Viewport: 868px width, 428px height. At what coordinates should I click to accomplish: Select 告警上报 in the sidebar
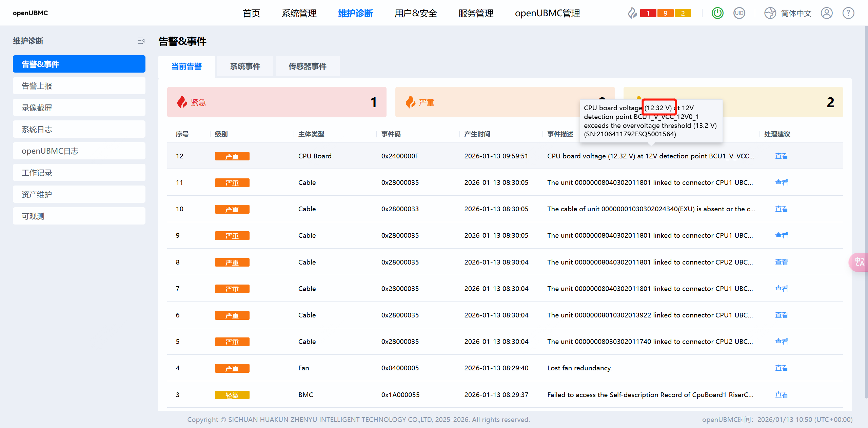[x=79, y=86]
